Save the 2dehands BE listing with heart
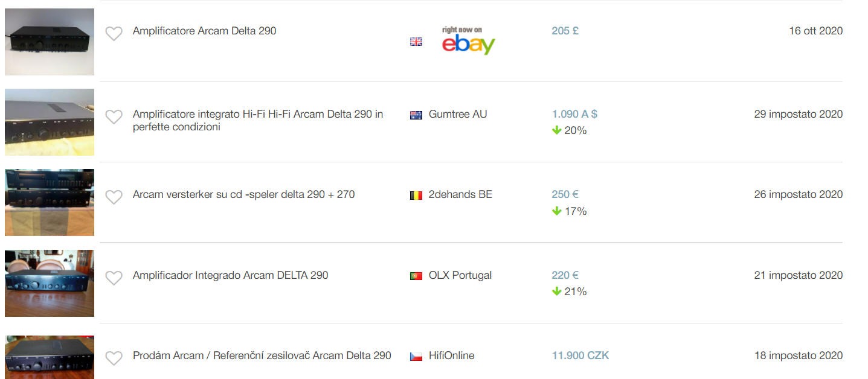 pos(114,197)
